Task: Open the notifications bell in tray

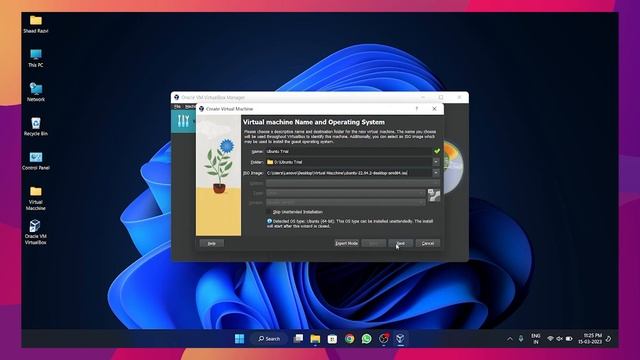Action: pyautogui.click(x=609, y=339)
